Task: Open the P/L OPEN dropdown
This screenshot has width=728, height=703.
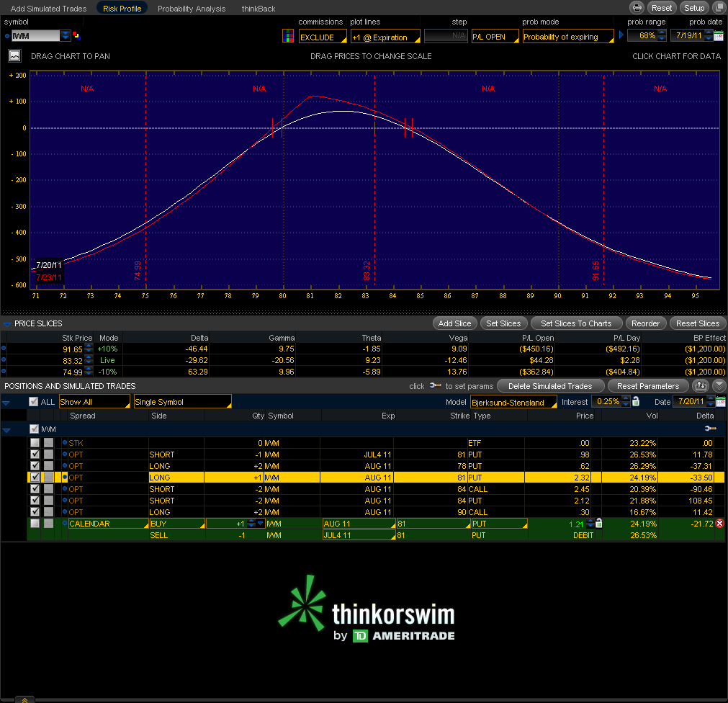Action: (x=495, y=37)
